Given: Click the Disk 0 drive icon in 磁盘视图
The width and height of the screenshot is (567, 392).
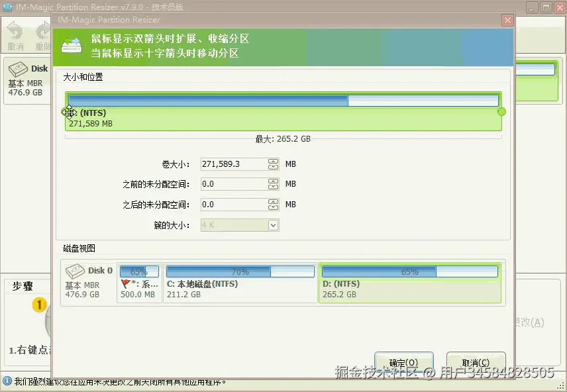Looking at the screenshot, I should 75,271.
